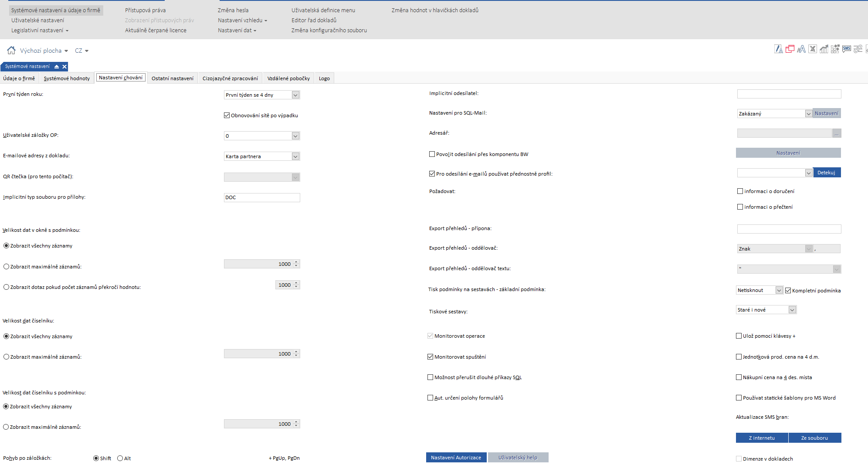Click the SMS speech bubble toolbar icon
868x475 pixels.
(846, 49)
